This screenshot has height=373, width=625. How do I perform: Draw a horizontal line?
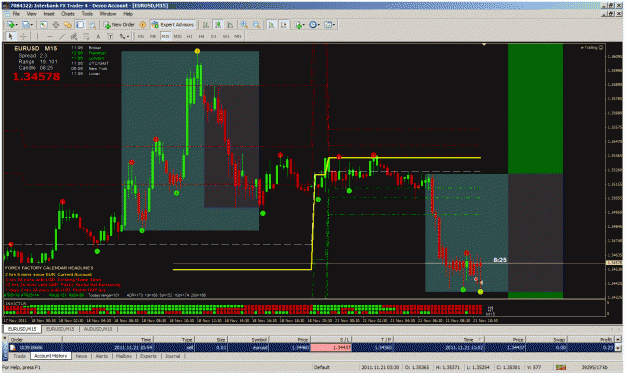(x=50, y=36)
